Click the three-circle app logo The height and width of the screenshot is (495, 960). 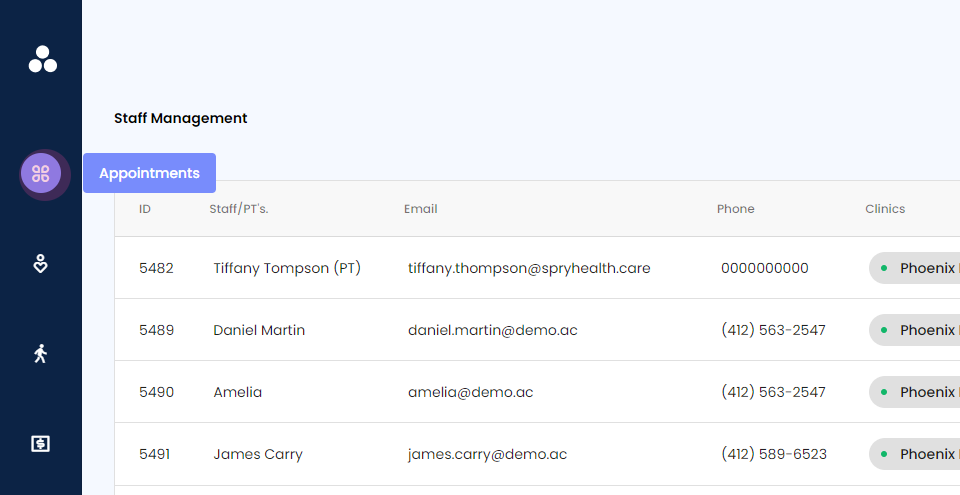point(43,59)
